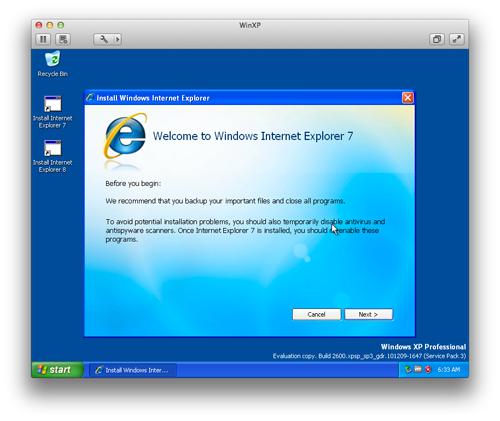The image size is (500, 421).
Task: Click Install Windows Inter... taskbar button
Action: coord(132,370)
